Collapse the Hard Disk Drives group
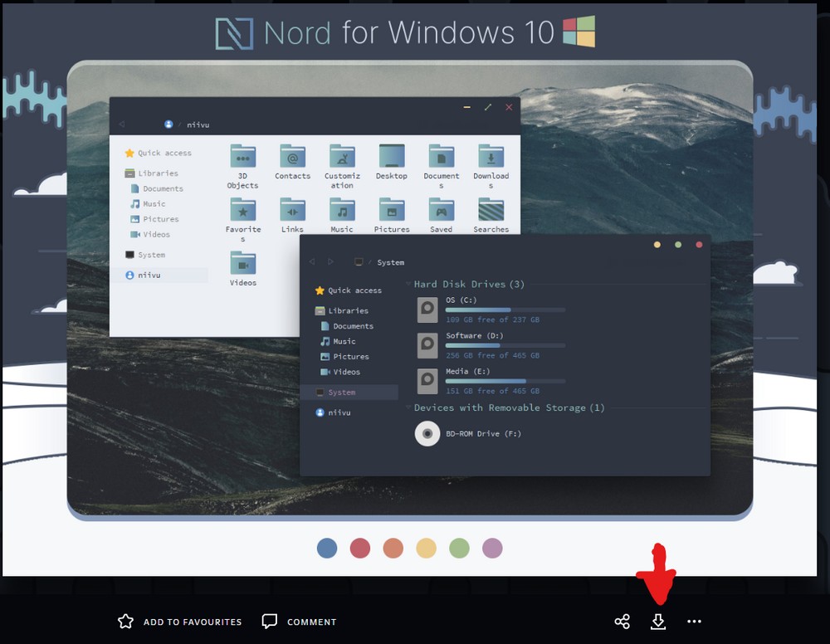Image resolution: width=830 pixels, height=644 pixels. [409, 285]
